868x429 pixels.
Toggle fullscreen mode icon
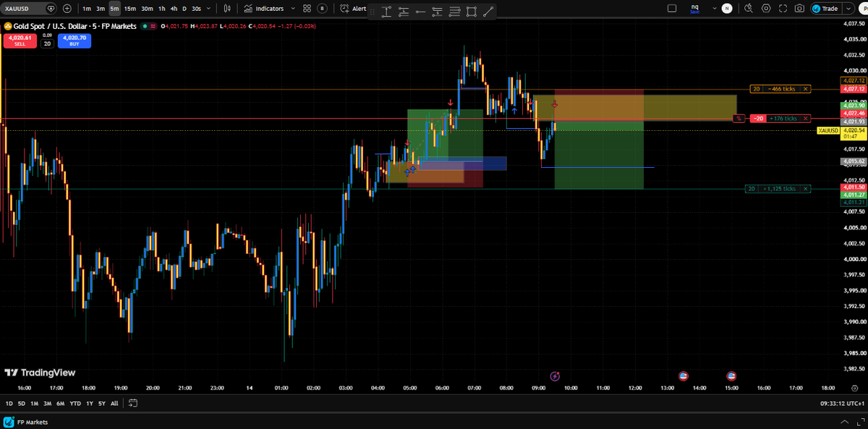783,9
